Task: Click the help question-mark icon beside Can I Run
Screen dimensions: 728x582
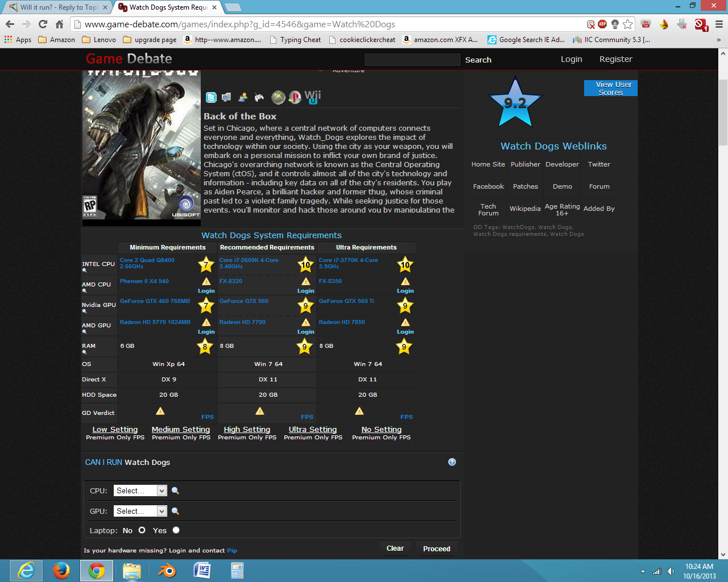Action: pyautogui.click(x=452, y=462)
